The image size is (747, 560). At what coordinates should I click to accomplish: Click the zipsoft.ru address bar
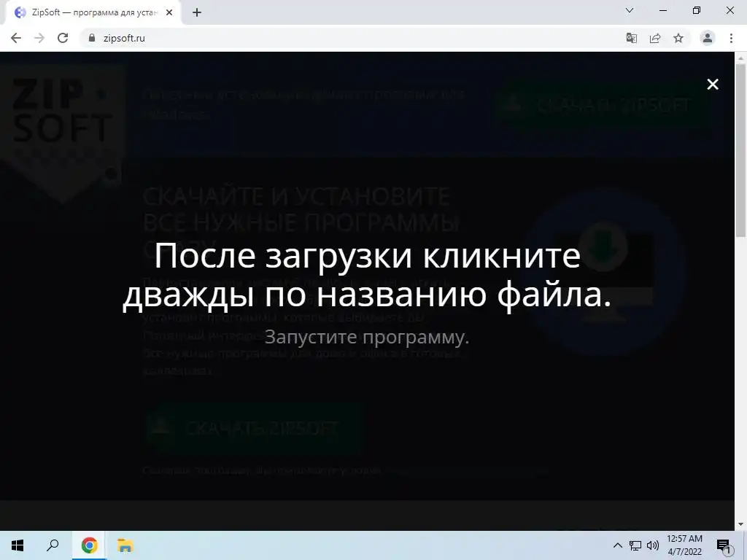352,38
